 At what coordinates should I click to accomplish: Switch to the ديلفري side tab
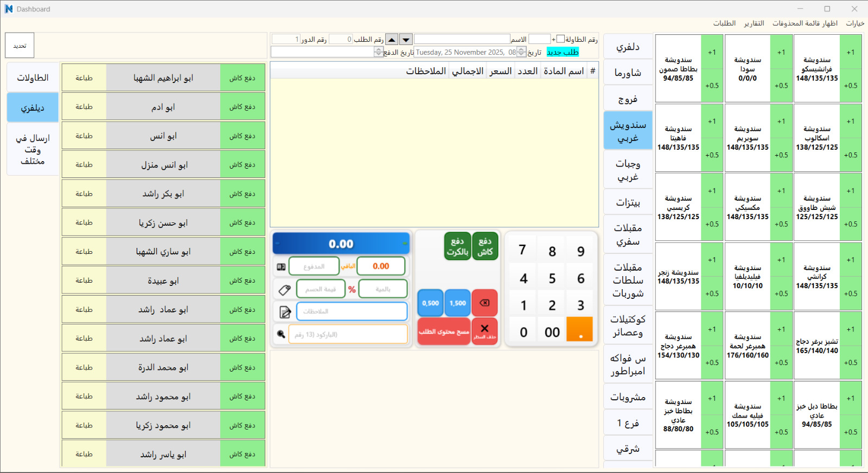[33, 107]
